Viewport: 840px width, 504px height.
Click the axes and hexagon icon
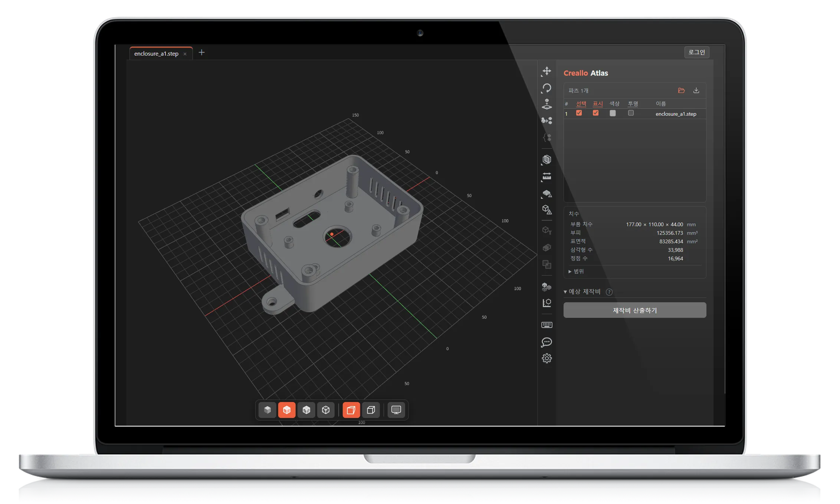(x=547, y=303)
